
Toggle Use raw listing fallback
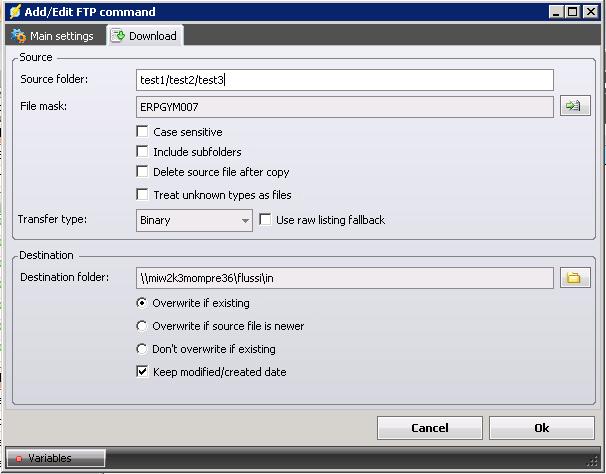pos(266,220)
